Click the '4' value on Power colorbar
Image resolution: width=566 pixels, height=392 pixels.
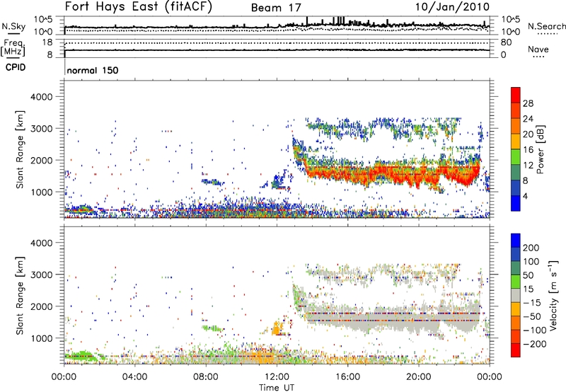point(525,196)
